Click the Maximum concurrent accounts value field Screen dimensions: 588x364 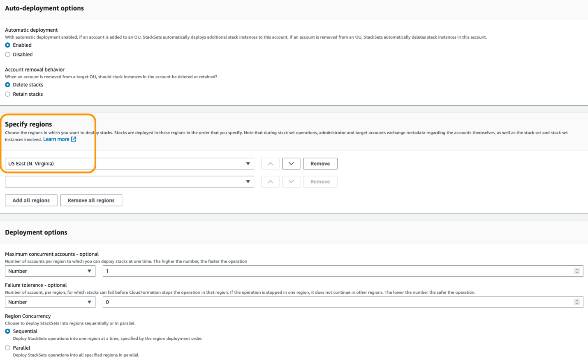tap(288, 271)
